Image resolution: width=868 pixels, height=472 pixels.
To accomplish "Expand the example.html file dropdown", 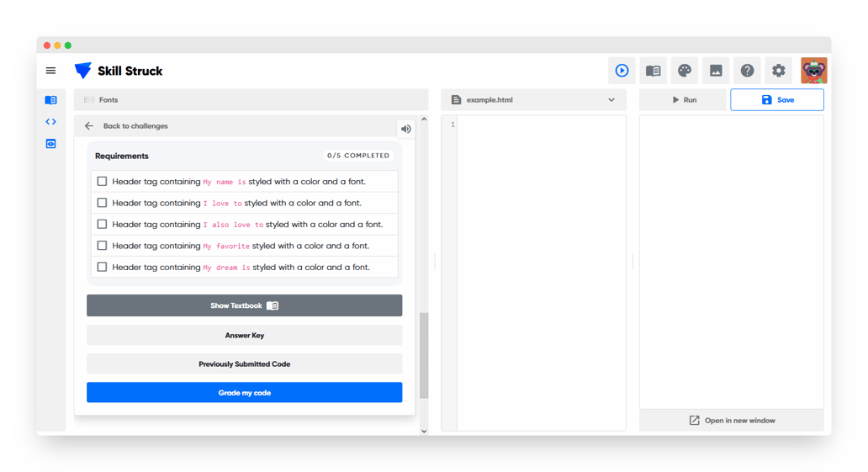I will pos(611,100).
